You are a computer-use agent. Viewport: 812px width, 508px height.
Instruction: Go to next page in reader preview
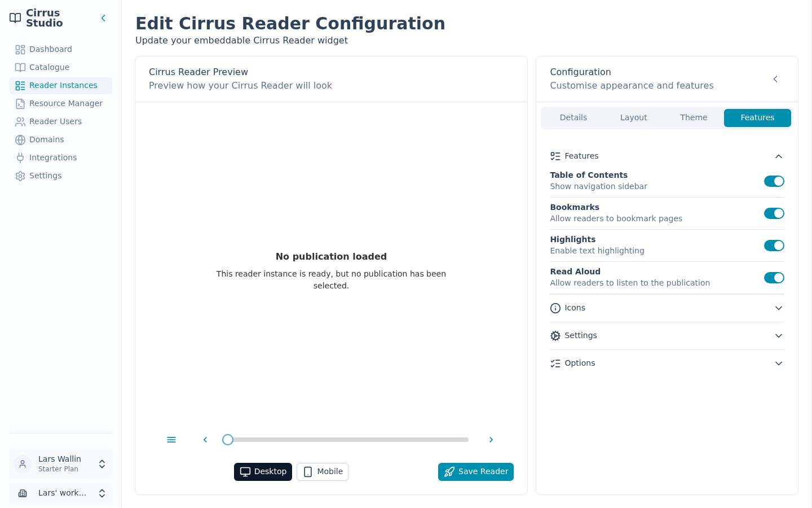click(491, 440)
